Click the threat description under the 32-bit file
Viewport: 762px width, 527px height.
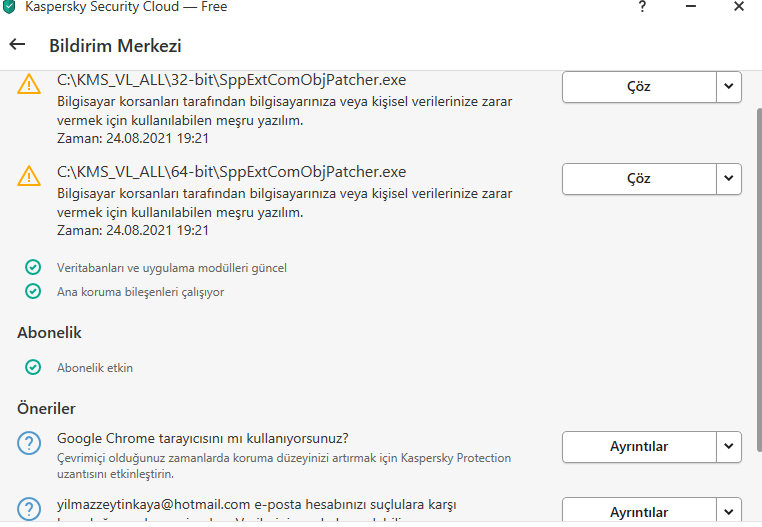[x=284, y=111]
